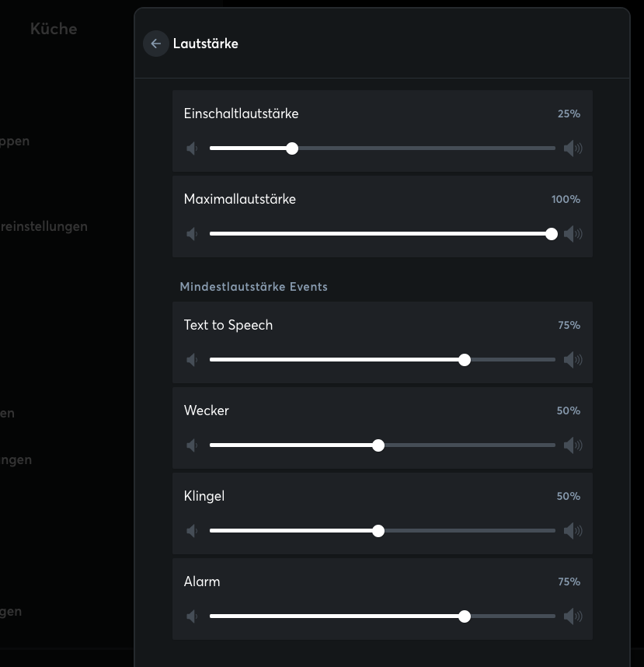Click the loud speaker icon under Text to Speech

click(x=573, y=360)
